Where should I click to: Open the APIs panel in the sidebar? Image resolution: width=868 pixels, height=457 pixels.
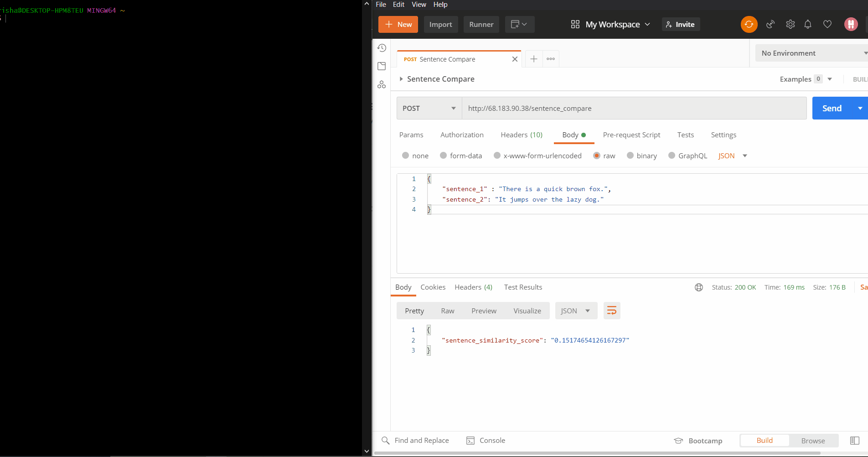382,84
